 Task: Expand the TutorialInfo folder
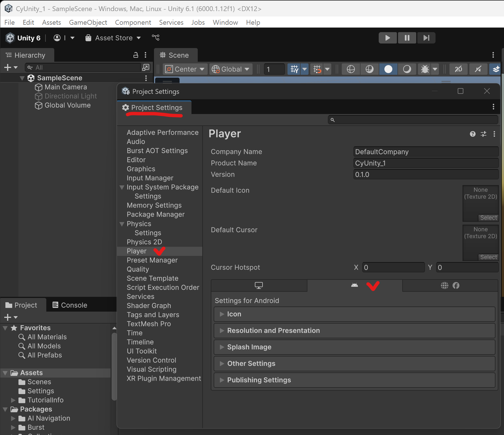coord(13,400)
